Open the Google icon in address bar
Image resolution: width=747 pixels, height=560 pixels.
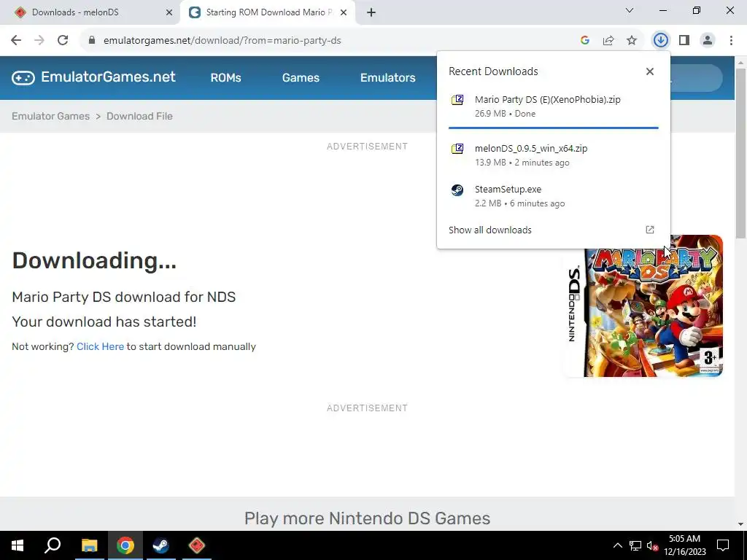[x=585, y=41]
